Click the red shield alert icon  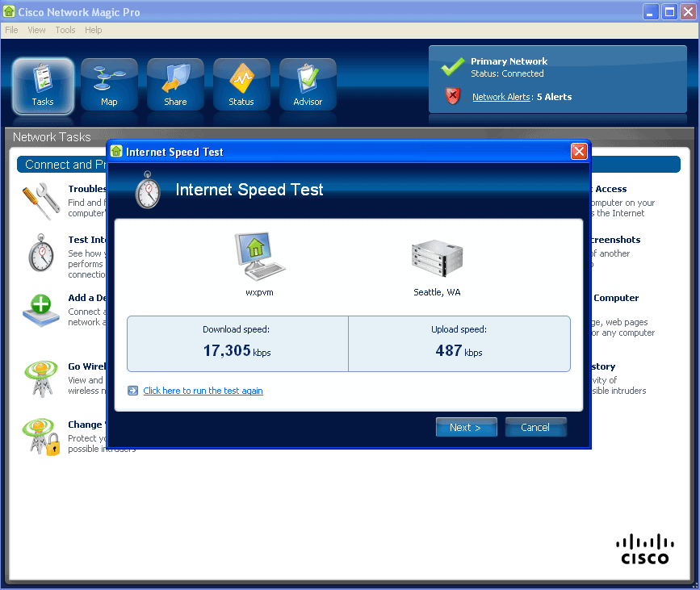(x=453, y=96)
